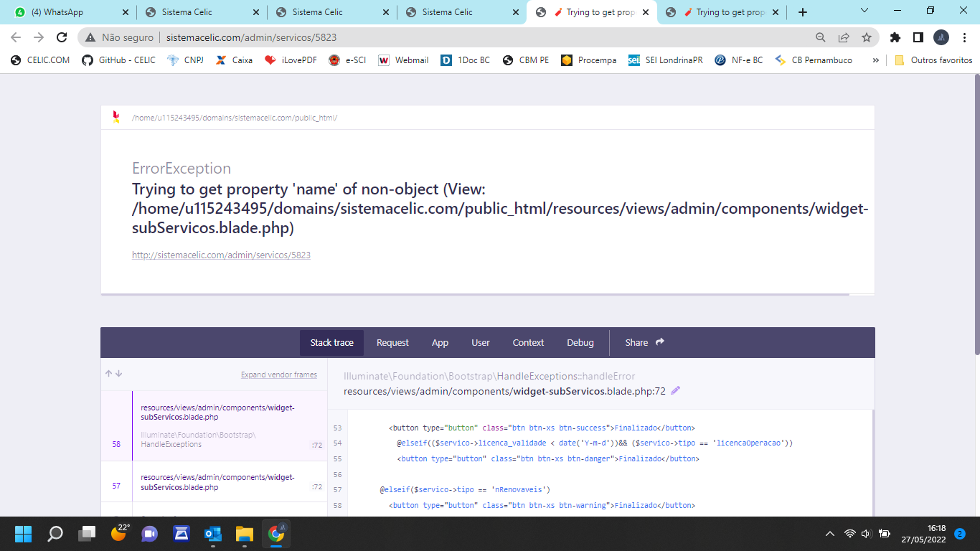Click code line 54 with @elseif licenca_validade

pyautogui.click(x=595, y=443)
